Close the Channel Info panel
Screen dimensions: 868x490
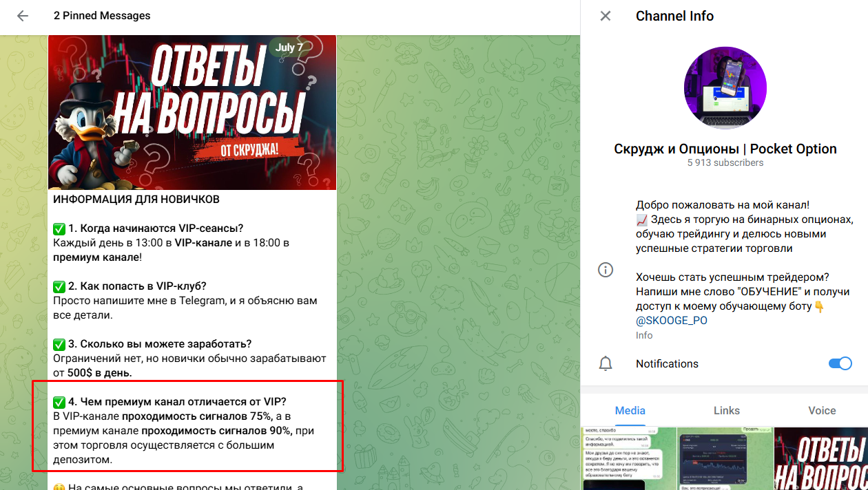point(606,16)
